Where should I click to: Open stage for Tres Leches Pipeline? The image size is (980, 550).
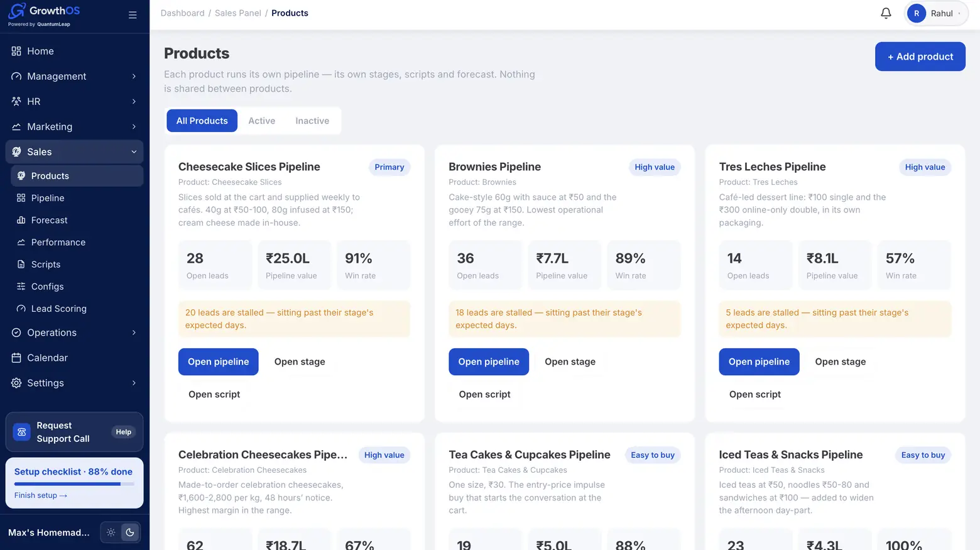pyautogui.click(x=840, y=361)
